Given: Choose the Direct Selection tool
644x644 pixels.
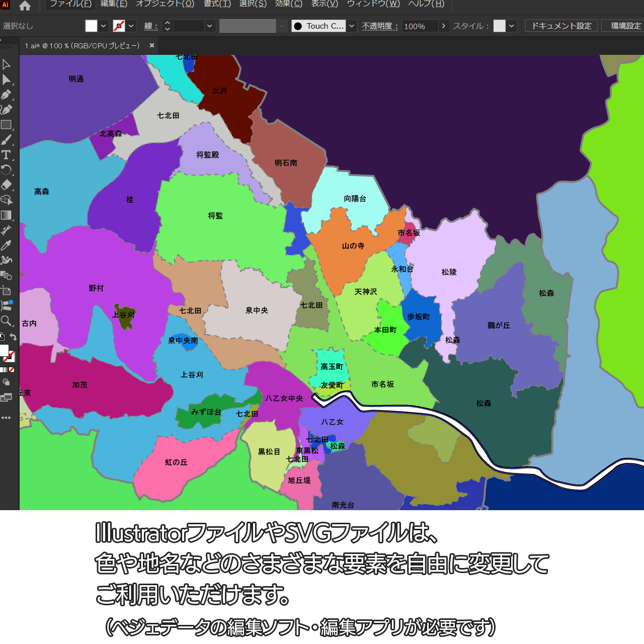Looking at the screenshot, I should [6, 79].
